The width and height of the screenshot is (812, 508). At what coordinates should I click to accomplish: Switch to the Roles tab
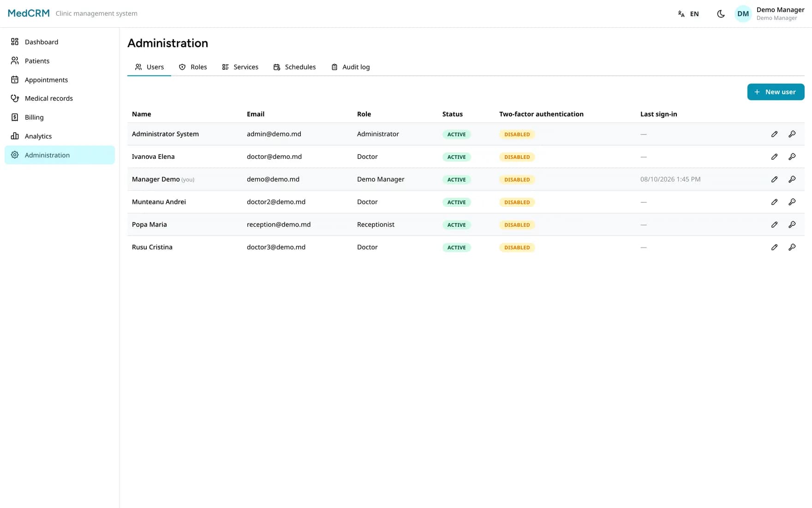[193, 67]
